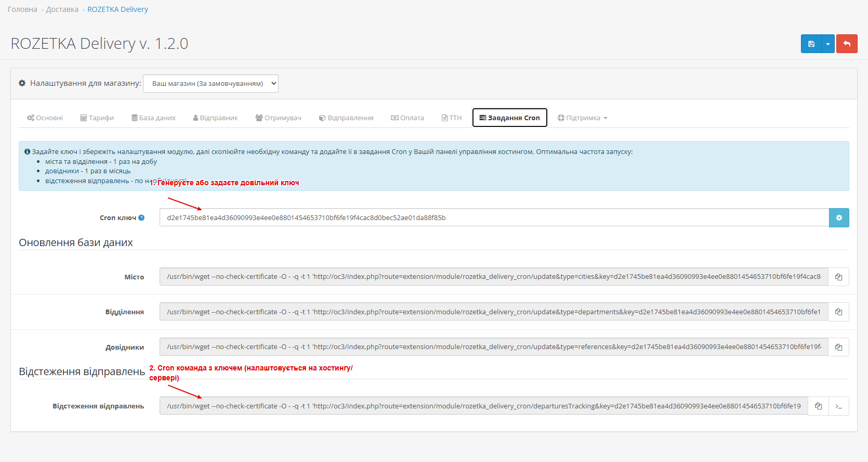Image resolution: width=868 pixels, height=462 pixels.
Task: Open the store selection dropdown
Action: tap(211, 83)
